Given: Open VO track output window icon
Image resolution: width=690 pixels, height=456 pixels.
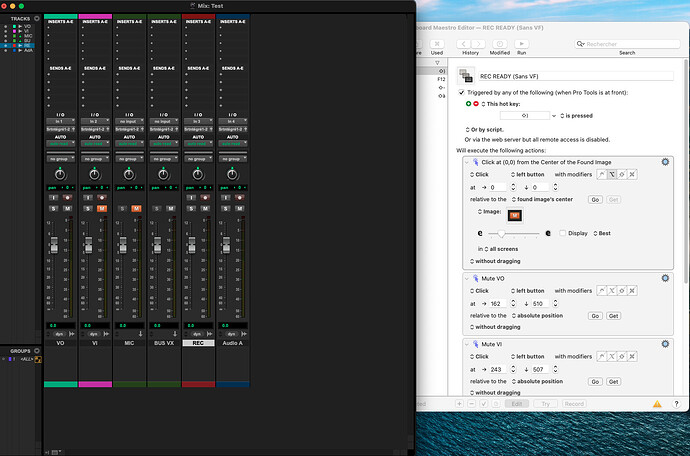Looking at the screenshot, I should [72, 334].
